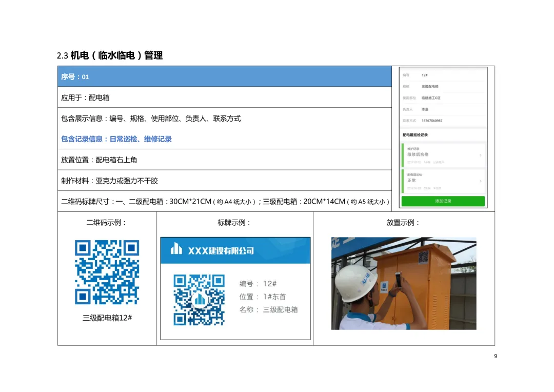554x392 pixels.
Task: Select phone number 18767560987
Action: coord(432,121)
